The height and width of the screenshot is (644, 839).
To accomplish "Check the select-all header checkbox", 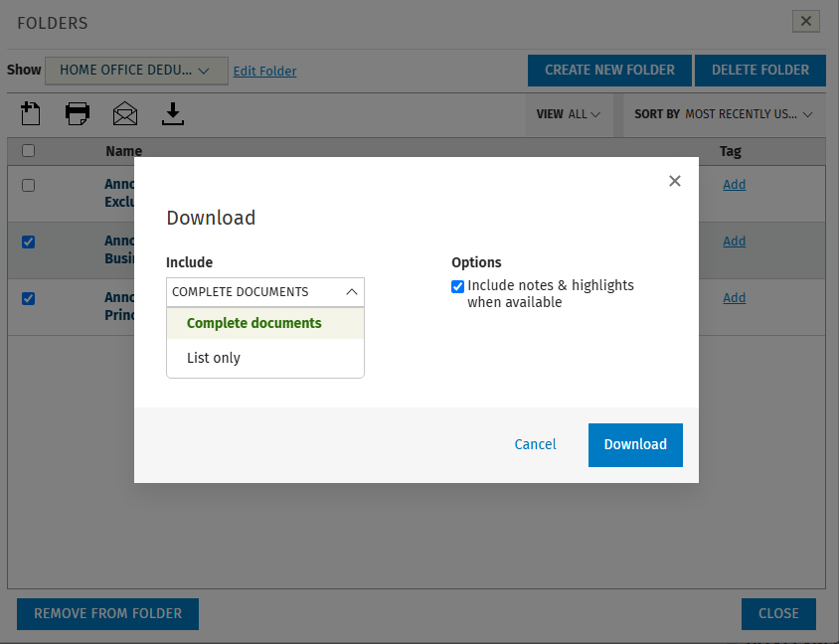I will [29, 151].
